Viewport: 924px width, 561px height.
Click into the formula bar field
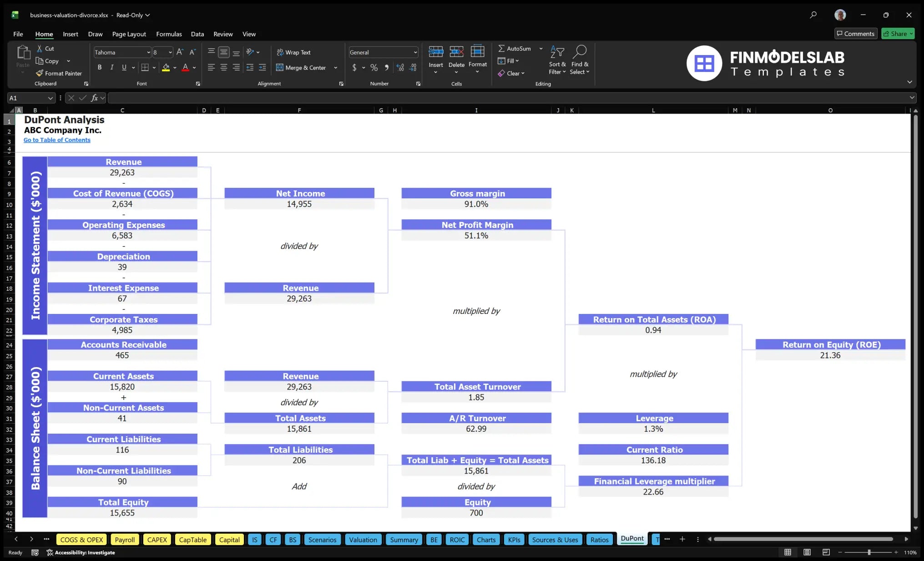click(x=509, y=98)
